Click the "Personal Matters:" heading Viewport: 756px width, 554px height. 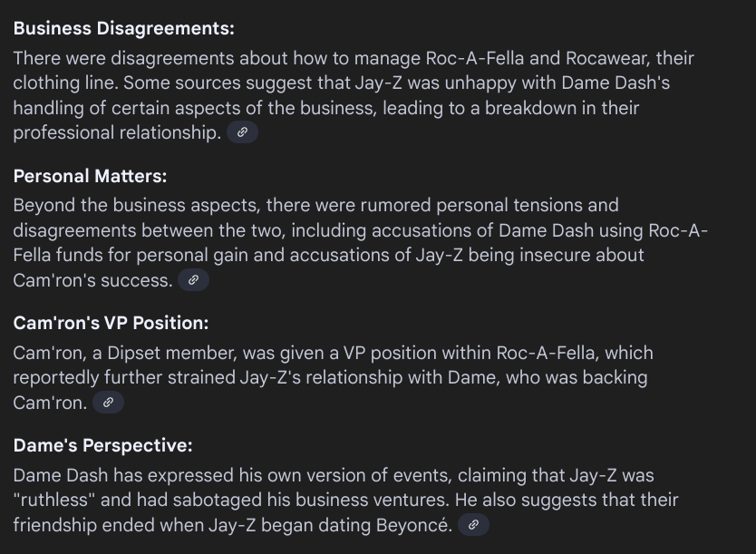click(90, 176)
